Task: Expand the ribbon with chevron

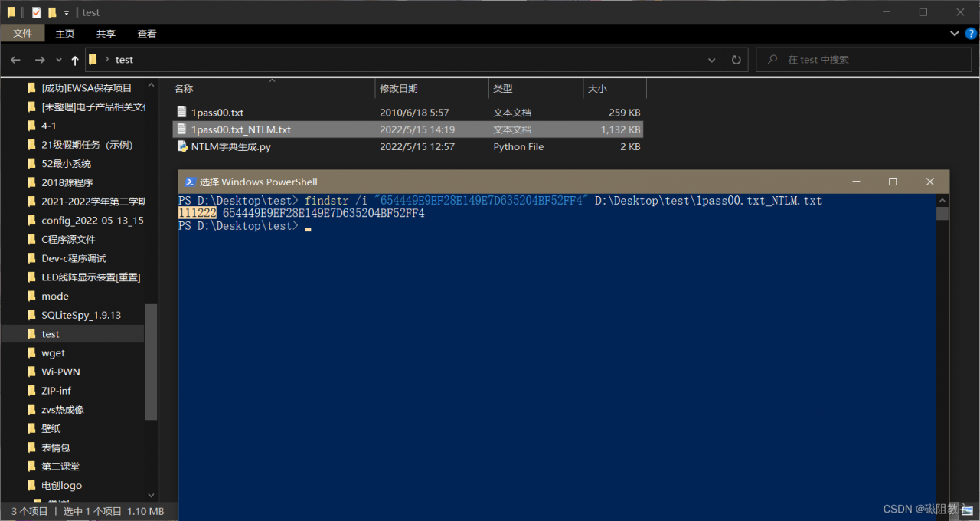Action: pos(955,34)
